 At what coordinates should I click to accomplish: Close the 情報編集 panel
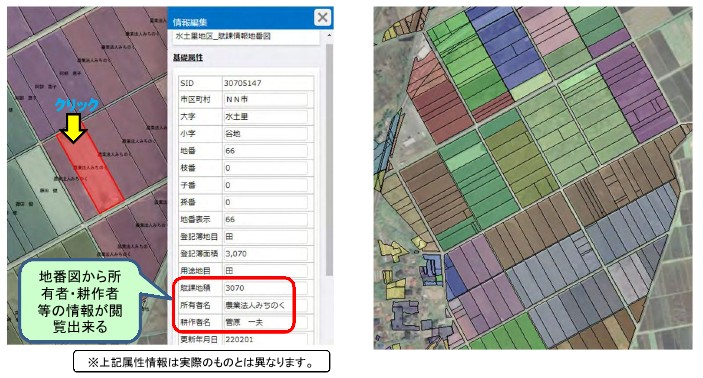click(x=322, y=17)
